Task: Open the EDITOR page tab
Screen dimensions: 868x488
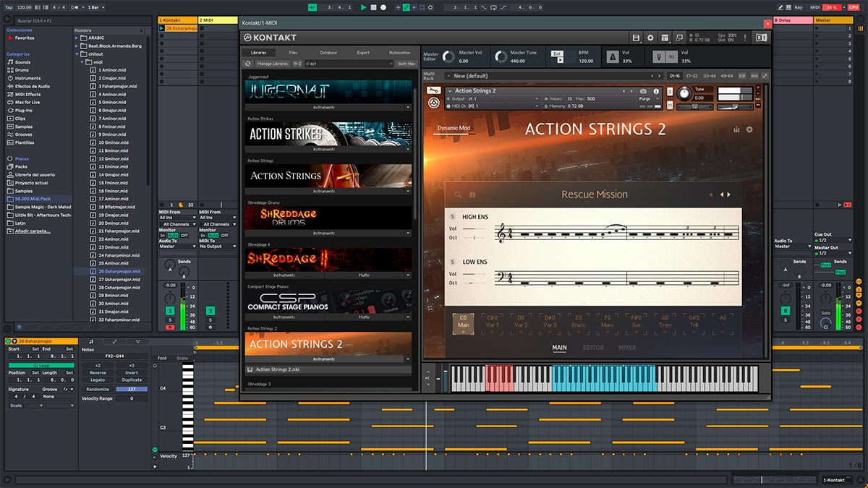Action: coord(593,348)
